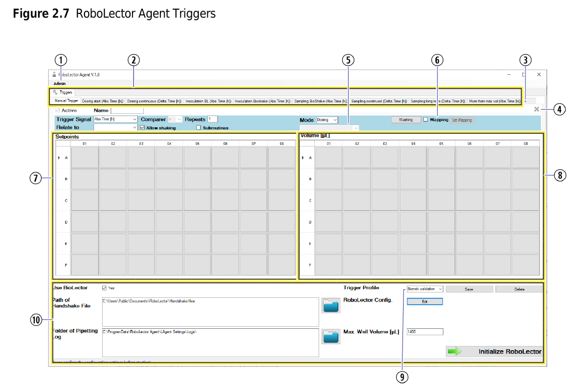The width and height of the screenshot is (588, 385).
Task: Select Volume cell D 05
Action: click(x=441, y=222)
